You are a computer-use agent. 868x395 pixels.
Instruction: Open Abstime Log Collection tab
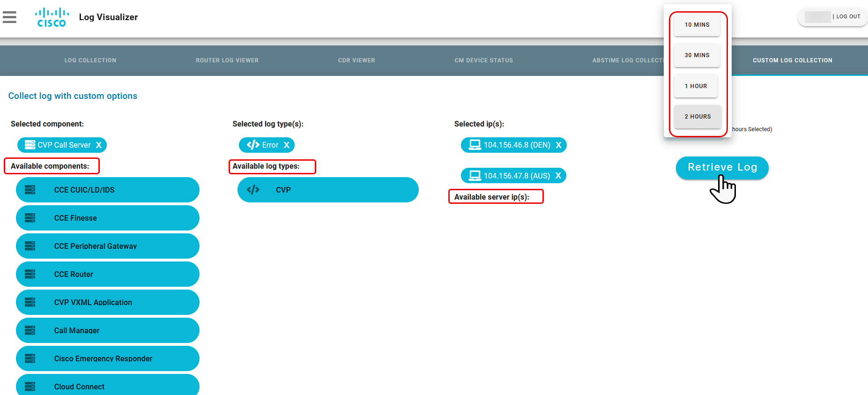628,60
